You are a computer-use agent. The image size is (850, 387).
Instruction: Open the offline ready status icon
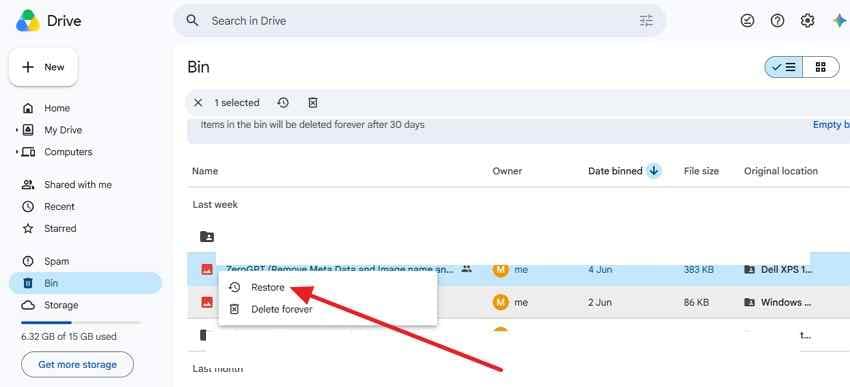click(x=747, y=21)
